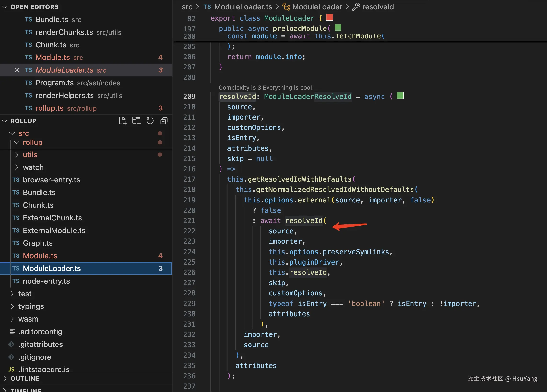Refresh the explorer file tree
The height and width of the screenshot is (392, 547).
tap(150, 121)
